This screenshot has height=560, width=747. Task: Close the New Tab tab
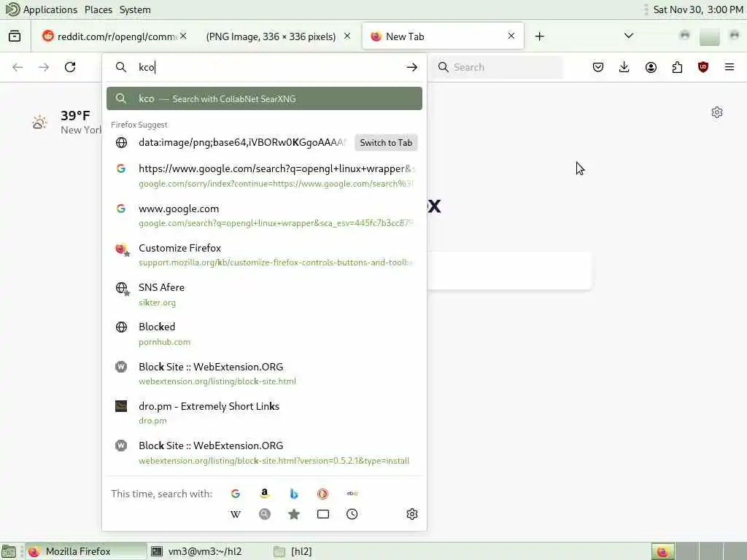pos(511,36)
